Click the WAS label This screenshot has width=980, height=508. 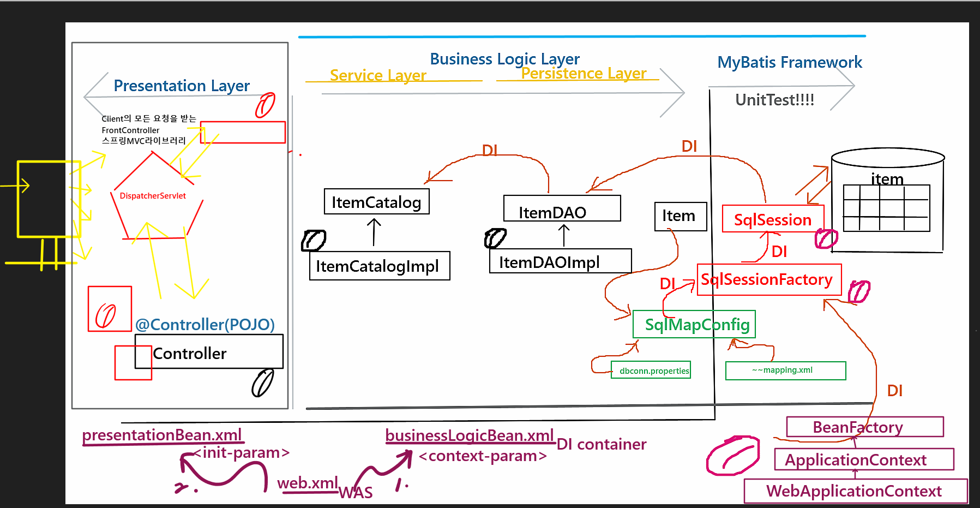pyautogui.click(x=356, y=493)
